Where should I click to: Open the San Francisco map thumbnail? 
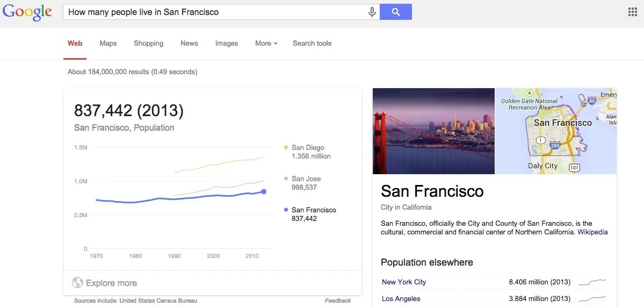556,131
